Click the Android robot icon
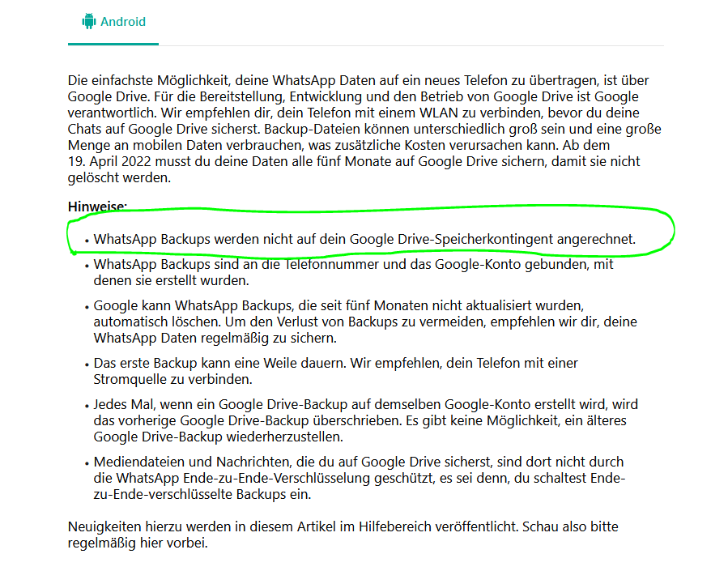728x571 pixels. tap(89, 21)
